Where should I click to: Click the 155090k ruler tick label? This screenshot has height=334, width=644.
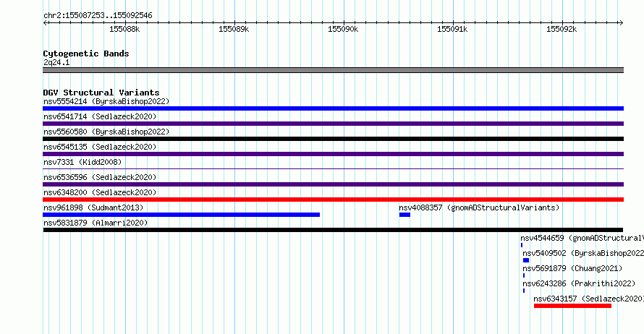(x=343, y=30)
